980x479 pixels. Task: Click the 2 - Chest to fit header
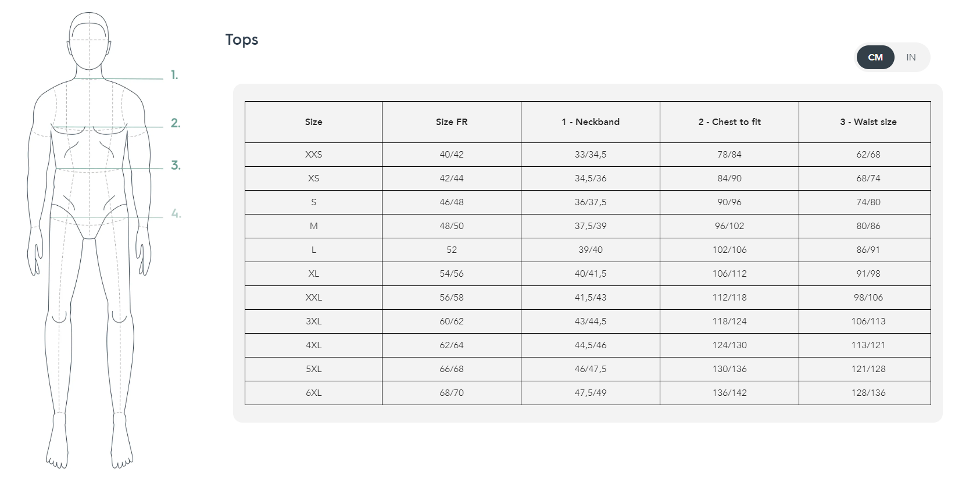coord(729,122)
